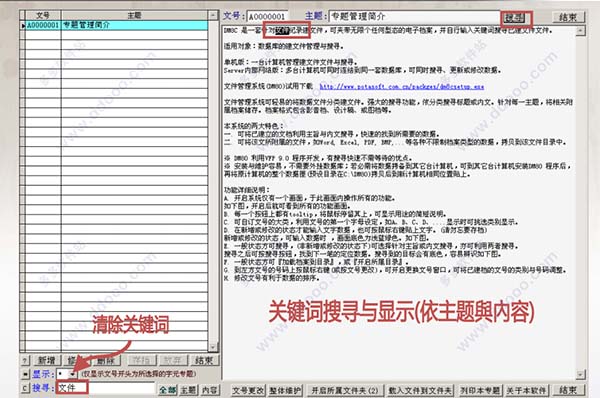Viewport: 600px width, 398px height.
Task: Click the 删除 button
Action: pyautogui.click(x=106, y=360)
